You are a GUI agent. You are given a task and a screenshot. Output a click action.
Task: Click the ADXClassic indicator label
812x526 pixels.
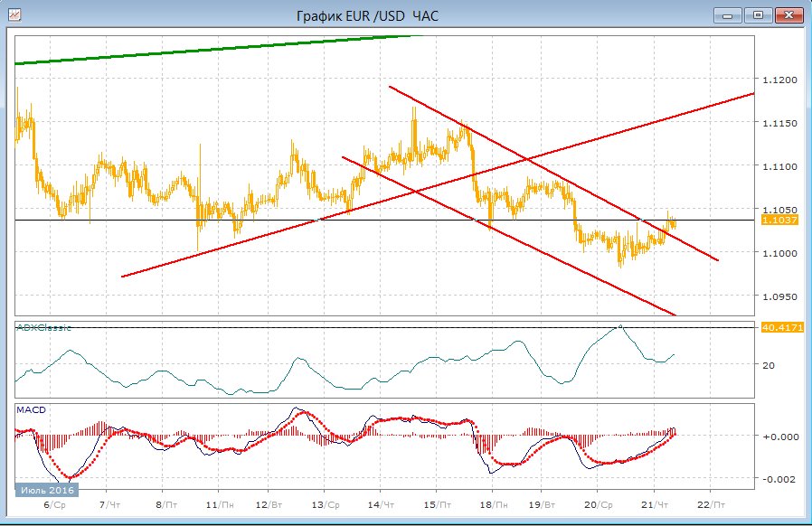click(x=44, y=328)
